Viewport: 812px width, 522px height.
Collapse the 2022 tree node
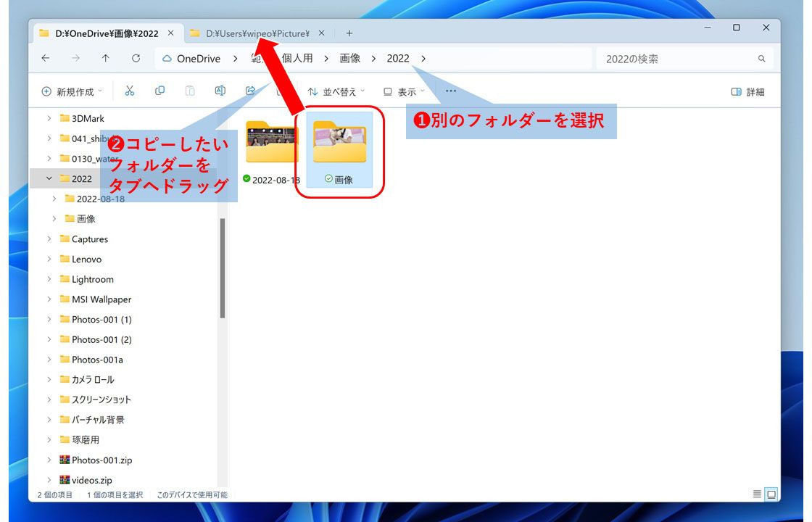[49, 178]
